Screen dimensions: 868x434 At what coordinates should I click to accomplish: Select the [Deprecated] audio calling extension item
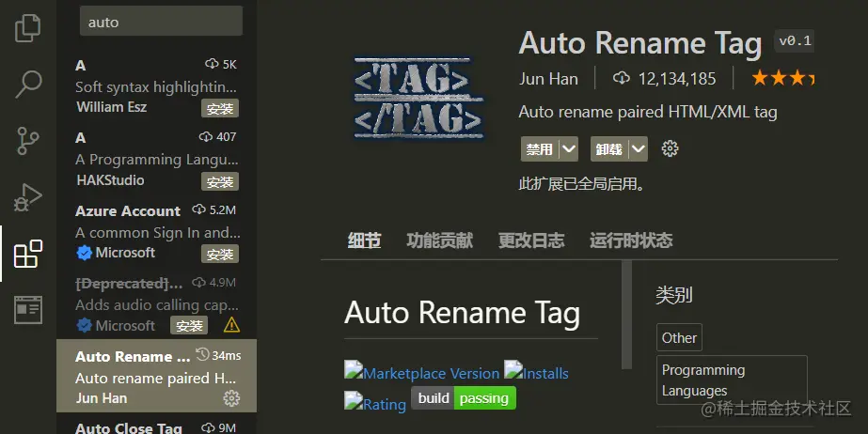(x=157, y=304)
